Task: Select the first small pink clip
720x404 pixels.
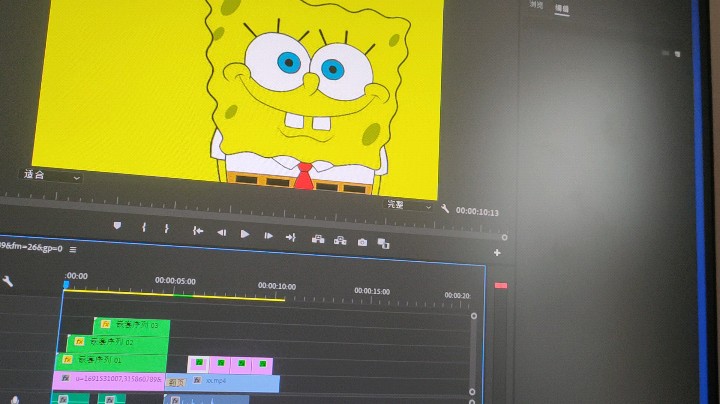Action: (198, 364)
